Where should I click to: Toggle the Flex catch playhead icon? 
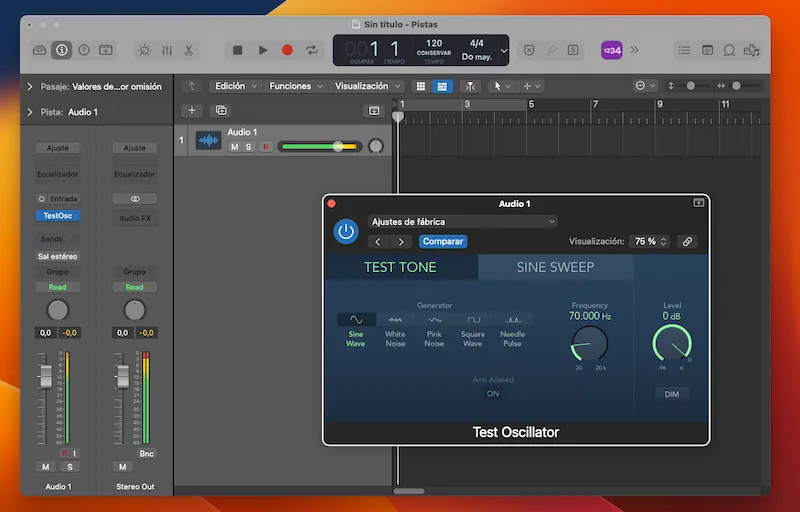click(470, 86)
